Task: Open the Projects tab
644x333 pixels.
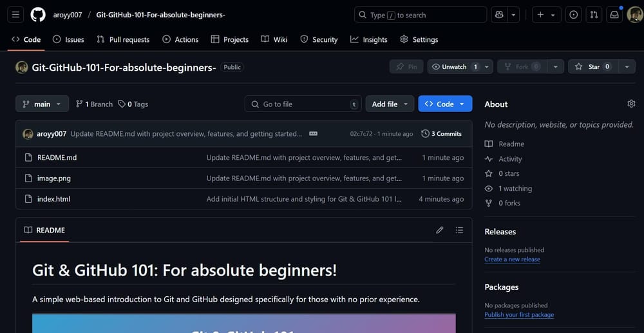Action: 230,39
